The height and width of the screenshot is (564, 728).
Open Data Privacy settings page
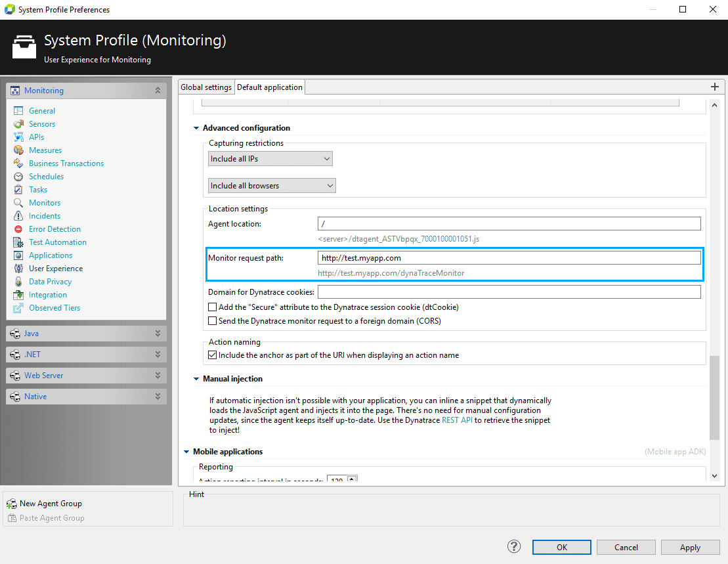pos(50,282)
